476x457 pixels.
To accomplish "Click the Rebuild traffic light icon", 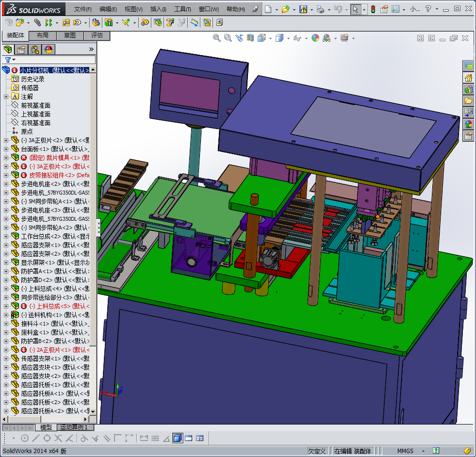I will 373,9.
